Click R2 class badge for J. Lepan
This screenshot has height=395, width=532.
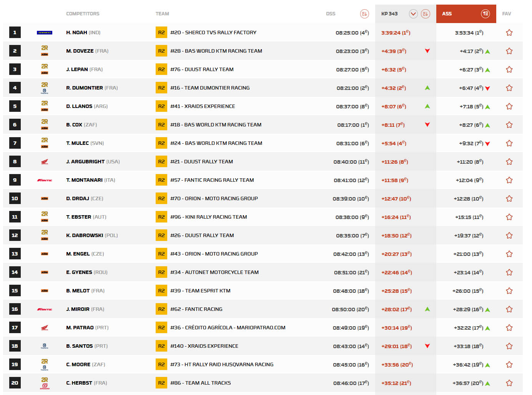(161, 70)
